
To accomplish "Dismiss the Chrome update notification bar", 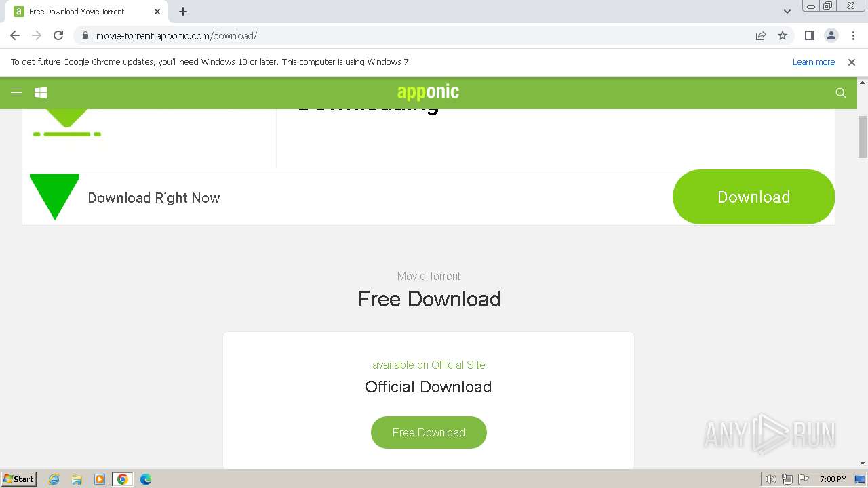I will (x=852, y=62).
